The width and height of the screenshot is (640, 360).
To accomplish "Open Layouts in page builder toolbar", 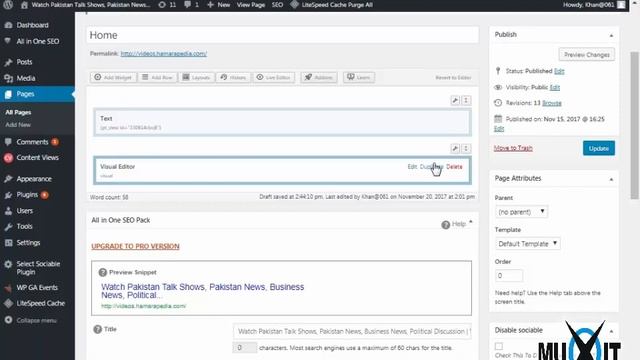I will 196,77.
